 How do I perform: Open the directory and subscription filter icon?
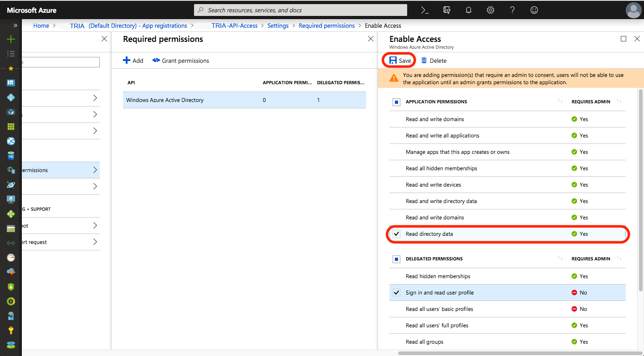tap(447, 10)
